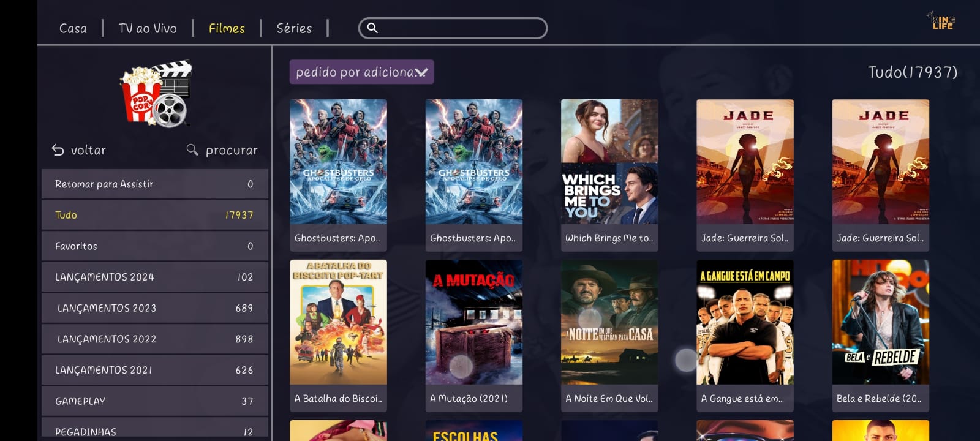Click the 'Which Brings Me to..' title
This screenshot has height=441, width=980.
pos(609,238)
